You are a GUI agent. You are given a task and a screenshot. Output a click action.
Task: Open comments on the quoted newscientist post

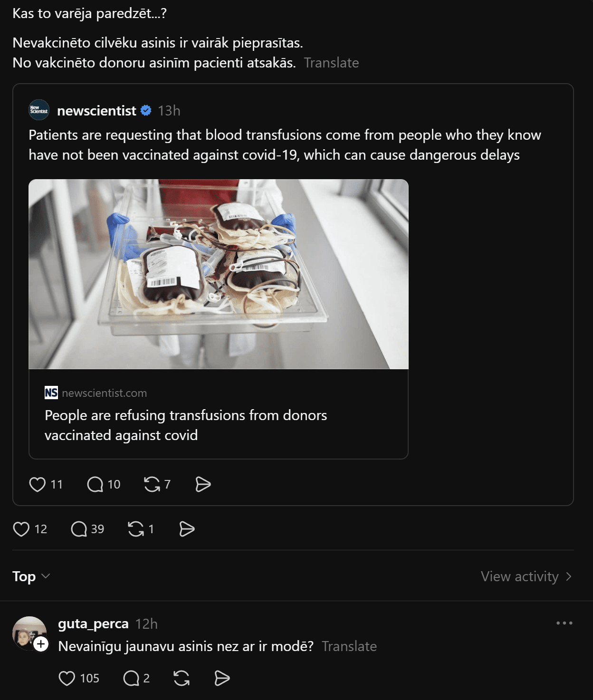[x=95, y=484]
